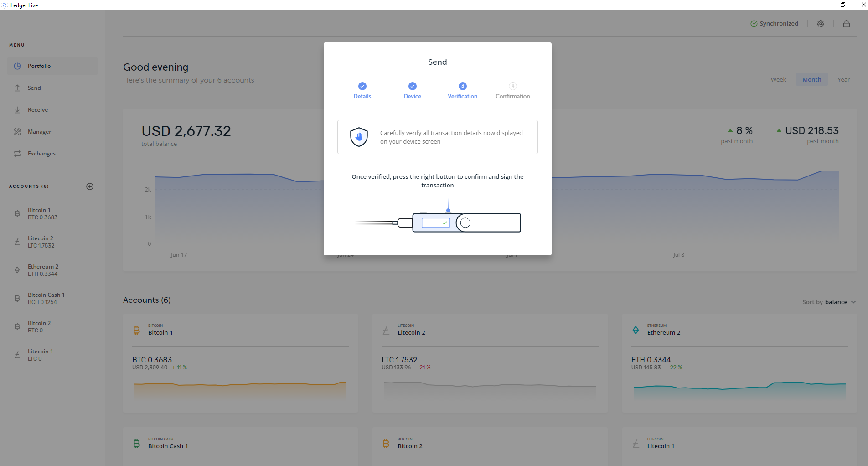Image resolution: width=868 pixels, height=466 pixels.
Task: Click ETH 0.3344 balance on Ethereum 2 card
Action: coord(651,360)
